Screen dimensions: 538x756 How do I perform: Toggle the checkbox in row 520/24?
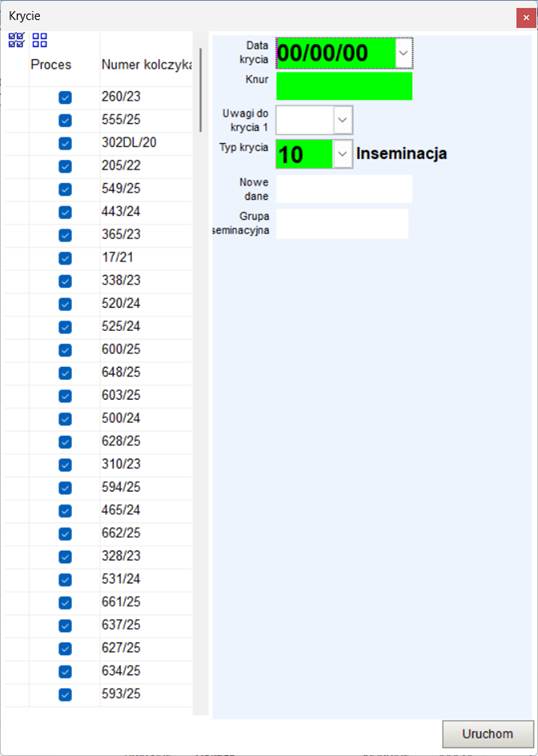pos(65,304)
